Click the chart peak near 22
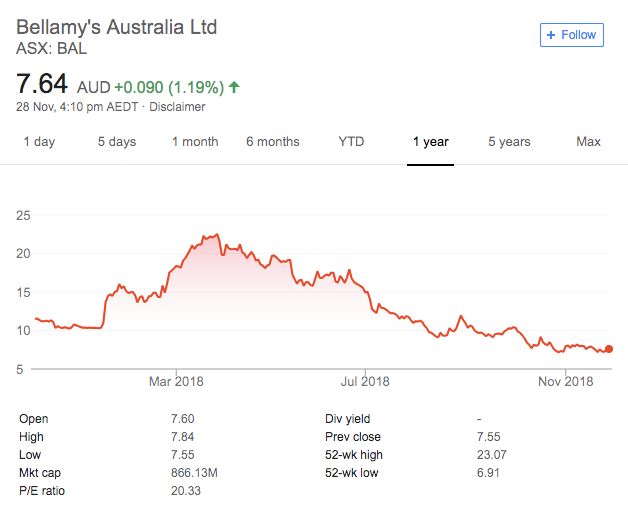 [x=216, y=235]
